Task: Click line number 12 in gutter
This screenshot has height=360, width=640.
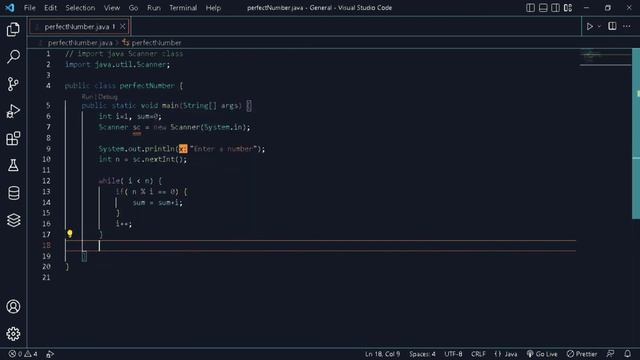Action: (46, 181)
